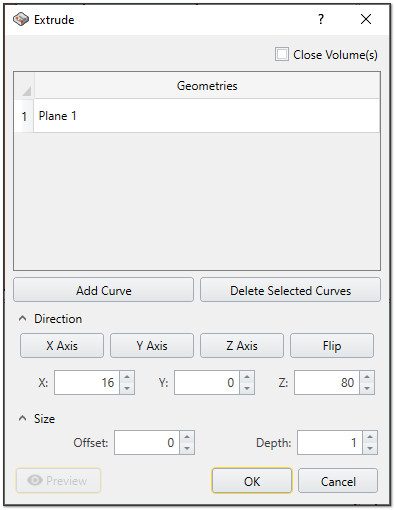This screenshot has height=510, width=395.
Task: Cancel the Extrude dialog
Action: click(338, 481)
